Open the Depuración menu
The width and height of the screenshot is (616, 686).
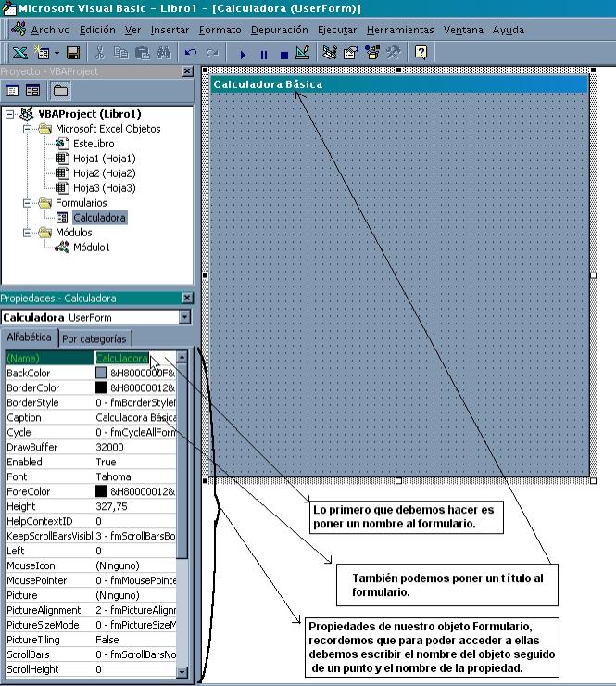tap(280, 30)
